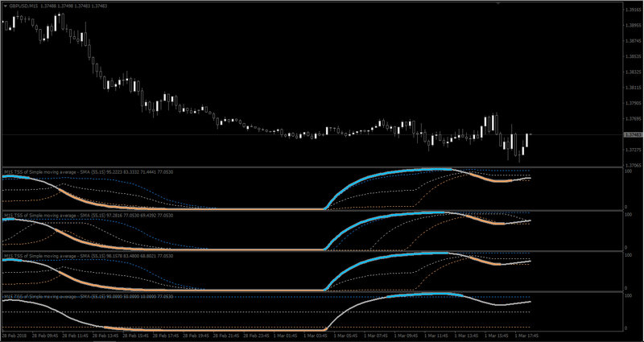Open the dropdown arrow beside GBPUSD,M15
The width and height of the screenshot is (644, 342).
tap(5, 5)
